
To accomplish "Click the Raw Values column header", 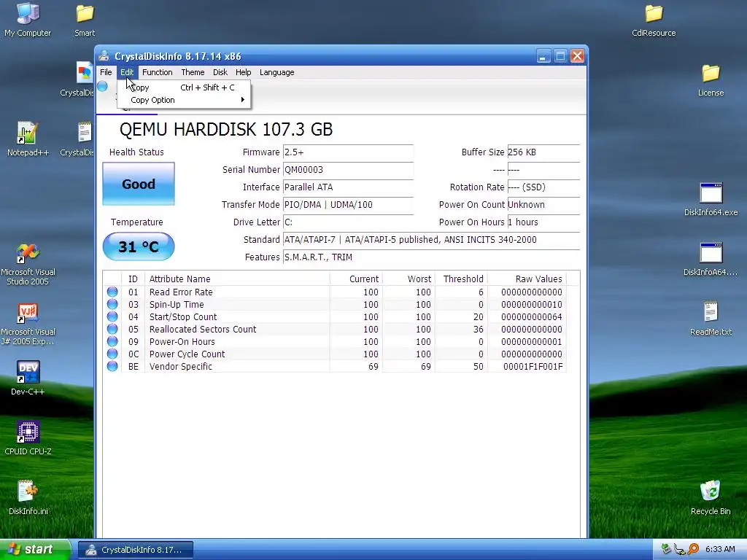I will (527, 279).
